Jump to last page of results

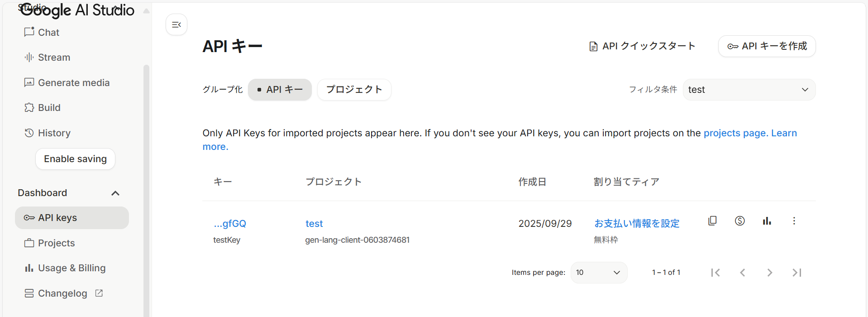pyautogui.click(x=796, y=273)
